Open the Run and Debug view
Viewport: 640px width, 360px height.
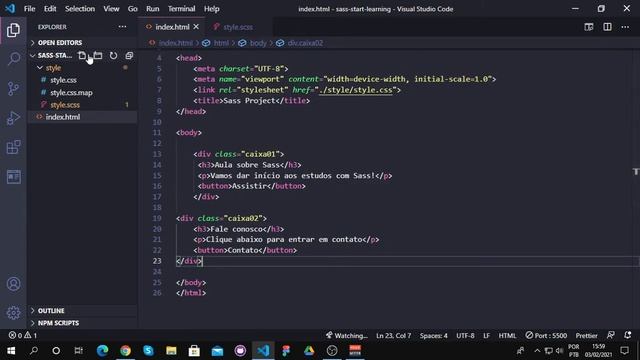[13, 118]
